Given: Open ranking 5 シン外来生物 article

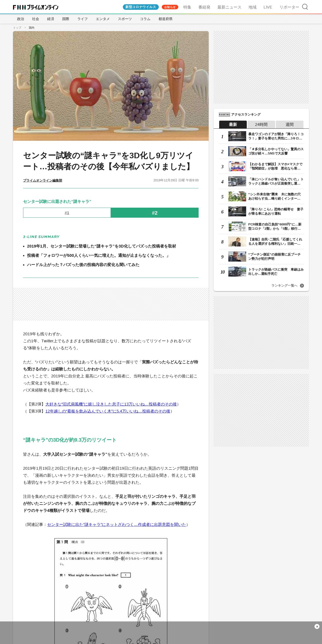Looking at the screenshot, I should pos(276,196).
